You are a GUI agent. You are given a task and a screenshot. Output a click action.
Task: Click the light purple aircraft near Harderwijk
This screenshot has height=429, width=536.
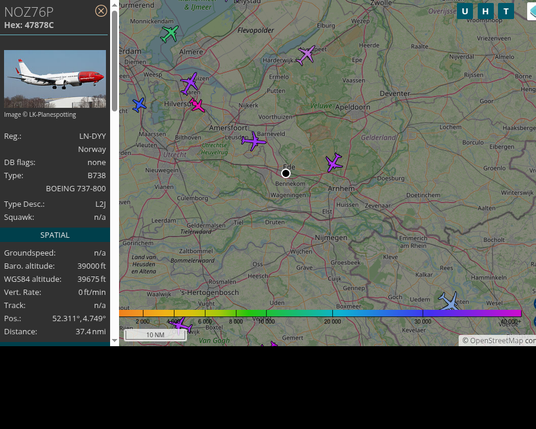click(306, 55)
